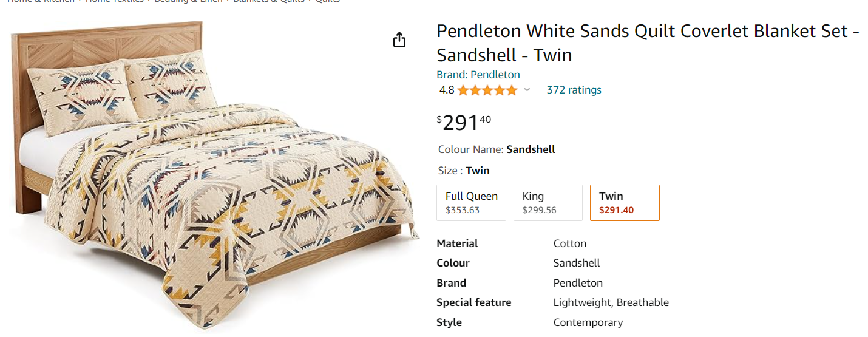The image size is (868, 337).
Task: Click the orange star rating icons
Action: [487, 90]
